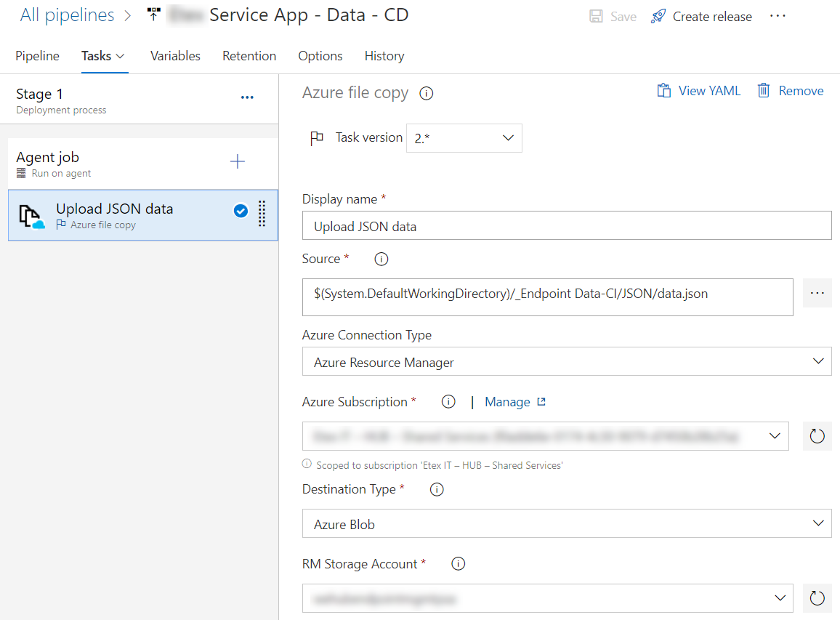
Task: Click View YAML link
Action: pyautogui.click(x=709, y=91)
